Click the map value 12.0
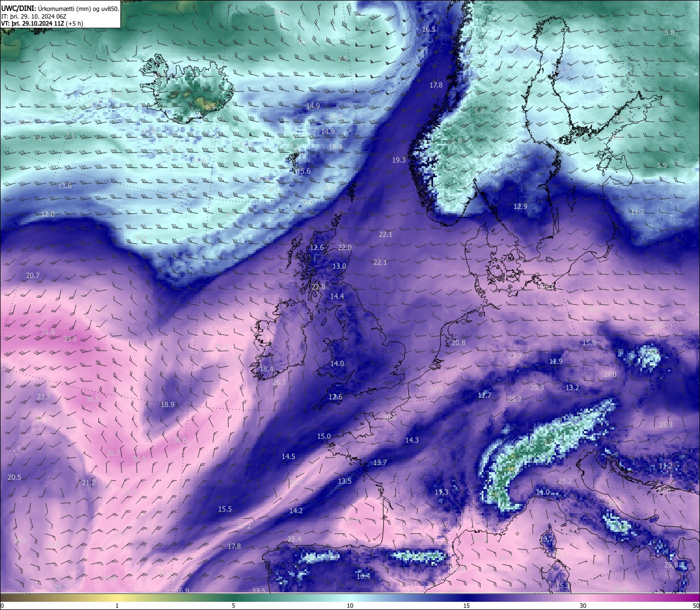 point(48,214)
